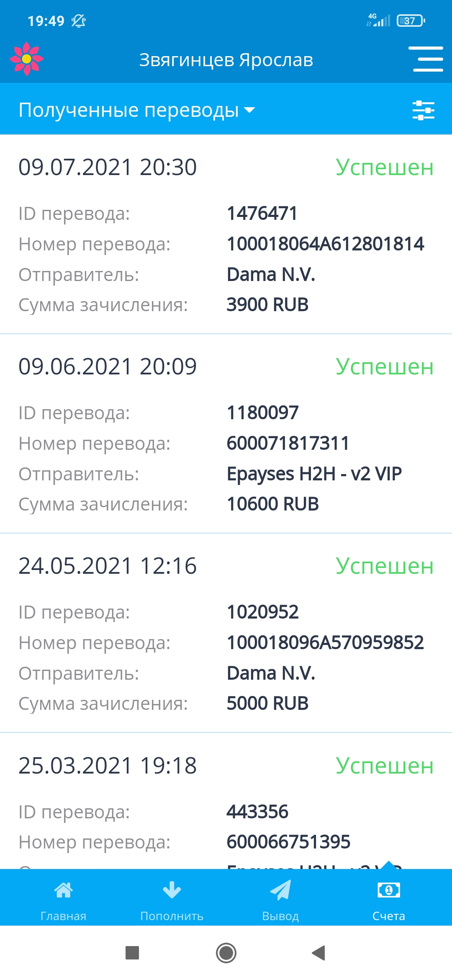
Task: Tap the banknote accounts icon
Action: [388, 890]
